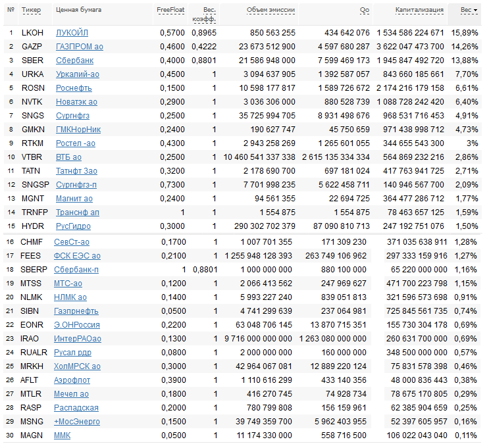
Task: Open the МТС-ао link
Action: point(68,284)
